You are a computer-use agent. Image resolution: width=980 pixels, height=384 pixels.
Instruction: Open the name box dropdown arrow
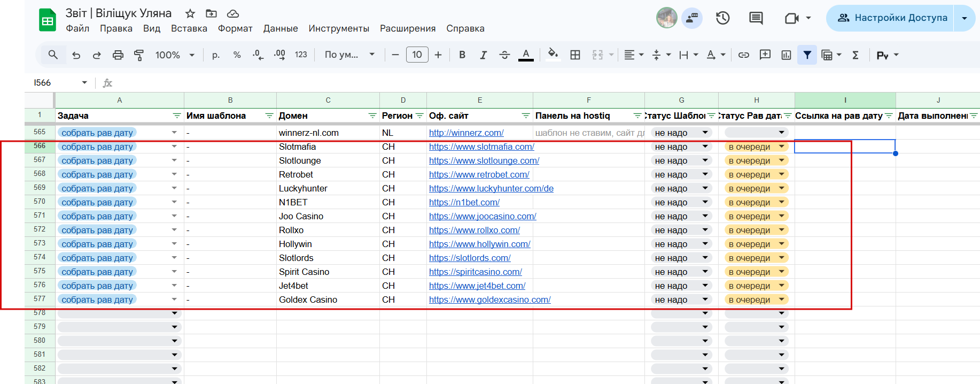84,82
